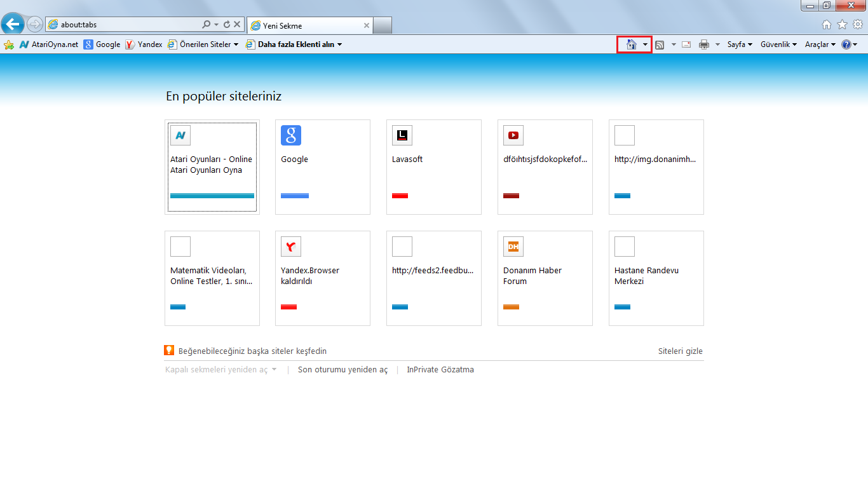Click the Donanım Haber orange activity bar
Viewport: 868px width, 488px height.
coord(511,307)
